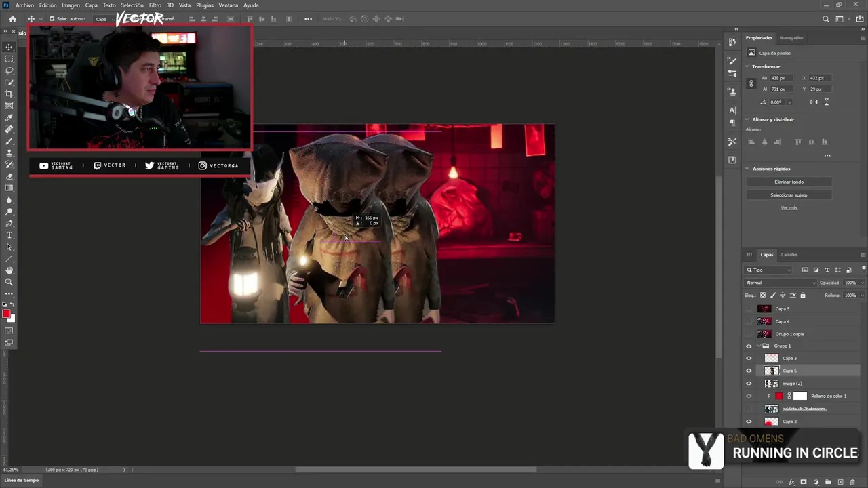Screen dimensions: 868x488
Task: Hide the Grupo 1 layer group
Action: click(x=749, y=346)
